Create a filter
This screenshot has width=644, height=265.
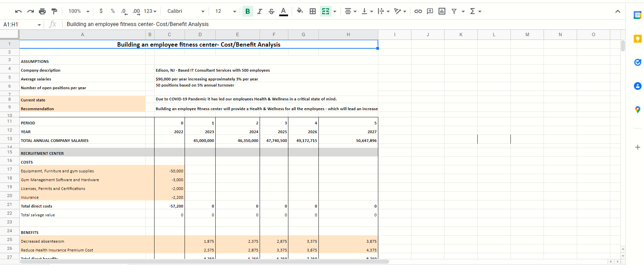[x=454, y=11]
